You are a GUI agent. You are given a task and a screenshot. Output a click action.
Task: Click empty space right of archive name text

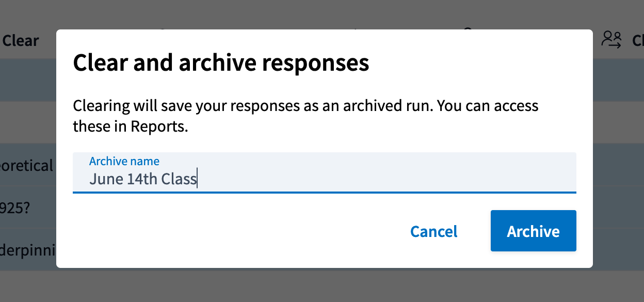tap(387, 179)
